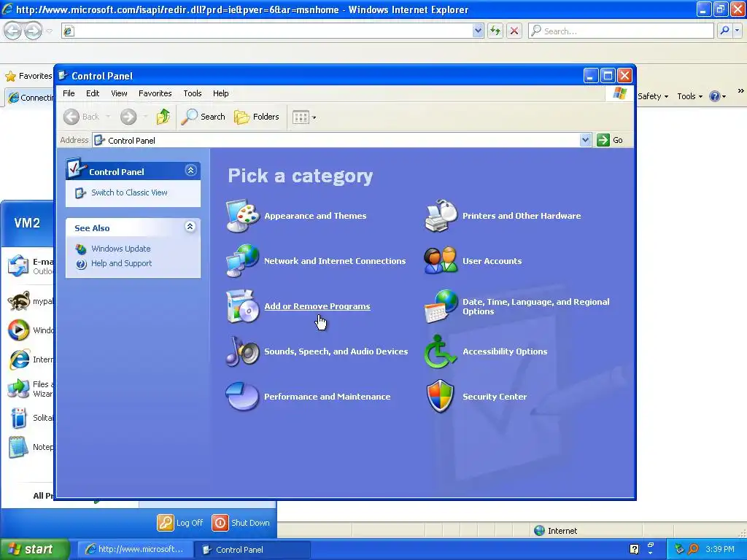Expand Internet Explorer address dropdown
Viewport: 747px width, 560px height.
click(x=478, y=31)
